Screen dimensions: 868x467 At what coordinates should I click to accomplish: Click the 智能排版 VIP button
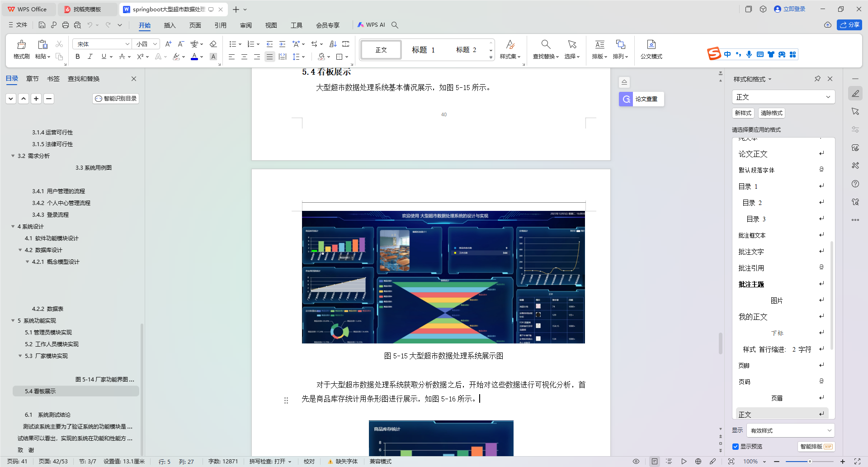point(816,447)
